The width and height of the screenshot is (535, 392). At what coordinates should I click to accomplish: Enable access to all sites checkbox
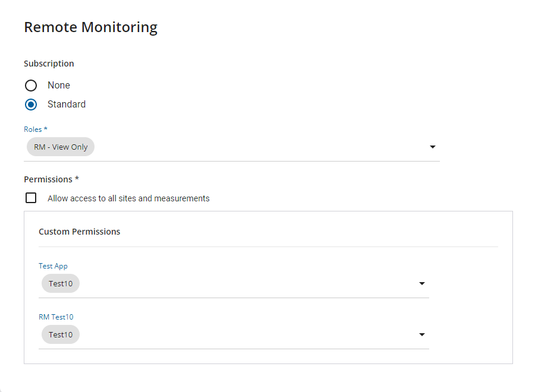31,198
